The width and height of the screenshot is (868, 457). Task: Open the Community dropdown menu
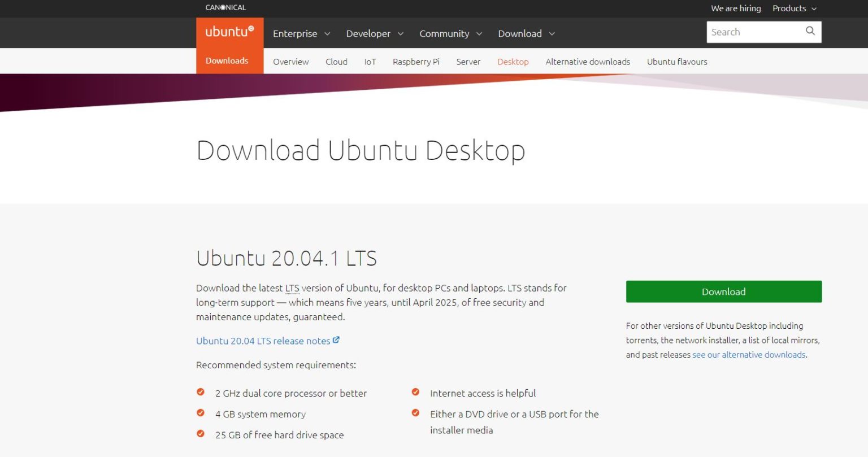[450, 34]
